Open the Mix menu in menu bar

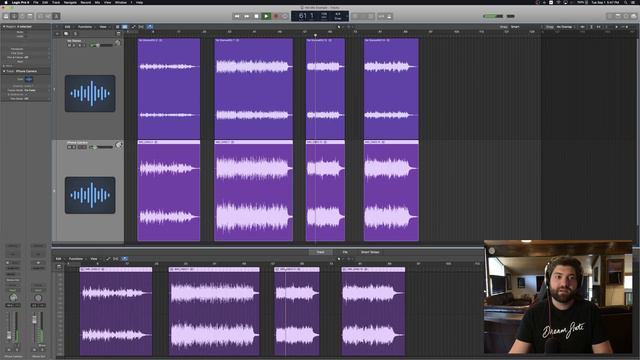[97, 2]
